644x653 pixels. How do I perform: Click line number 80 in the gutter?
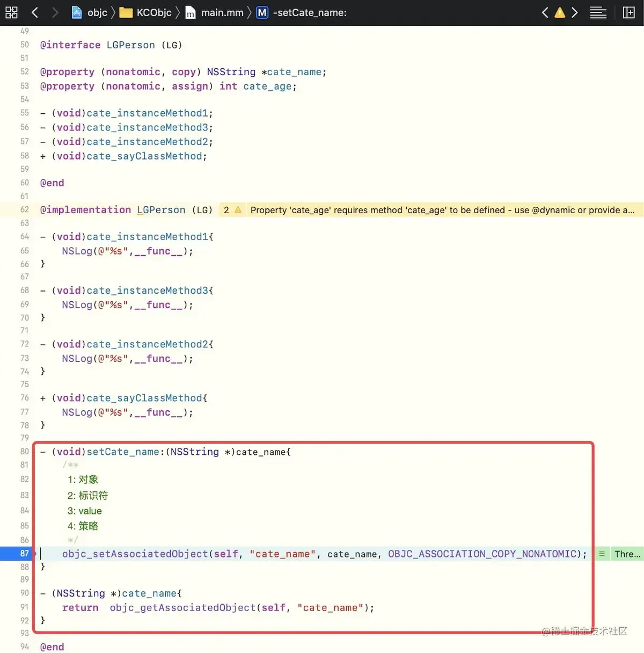[x=24, y=451]
